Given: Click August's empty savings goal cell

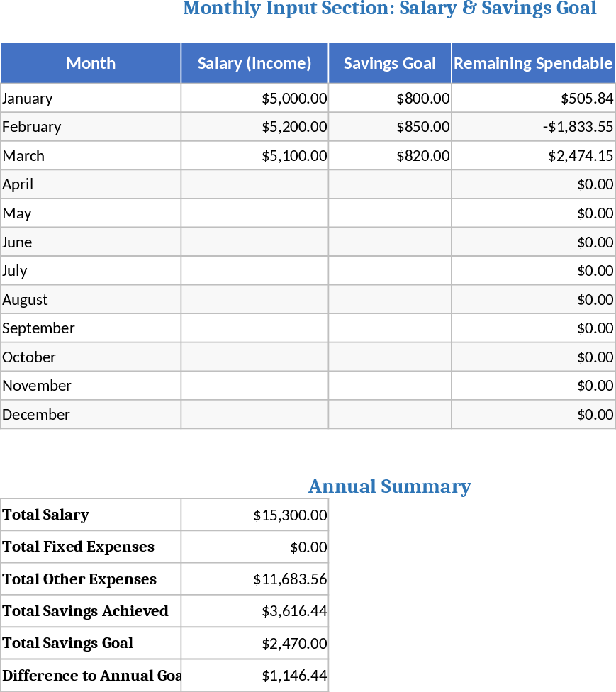Looking at the screenshot, I should click(x=389, y=300).
